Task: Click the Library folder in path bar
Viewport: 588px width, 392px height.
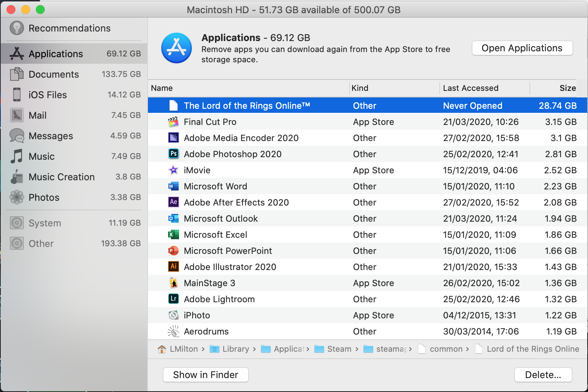Action: click(230, 349)
